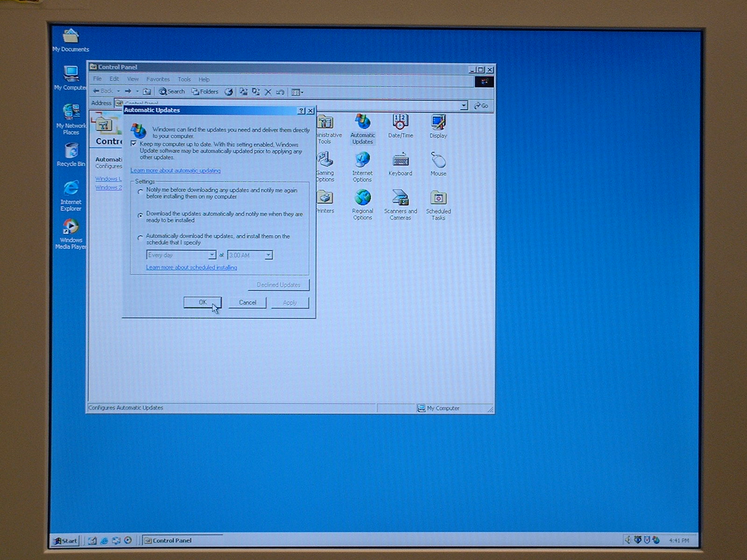
Task: Open the Tools menu
Action: [x=184, y=79]
